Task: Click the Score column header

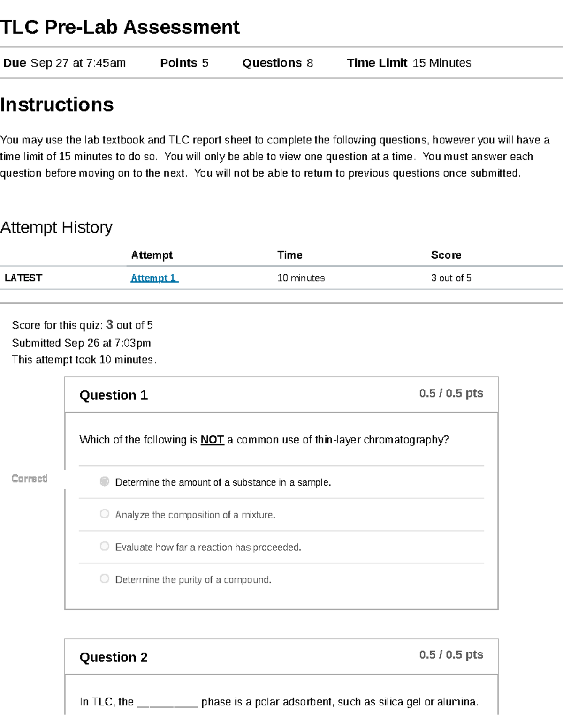Action: 446,255
